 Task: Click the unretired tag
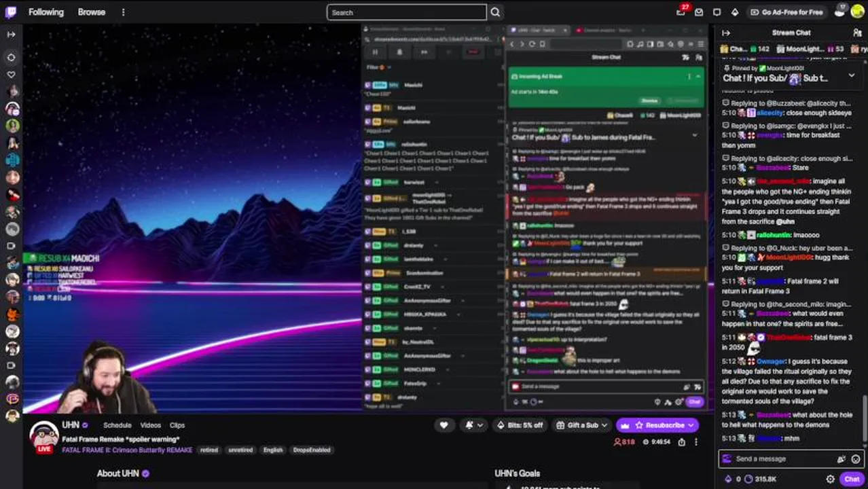240,450
